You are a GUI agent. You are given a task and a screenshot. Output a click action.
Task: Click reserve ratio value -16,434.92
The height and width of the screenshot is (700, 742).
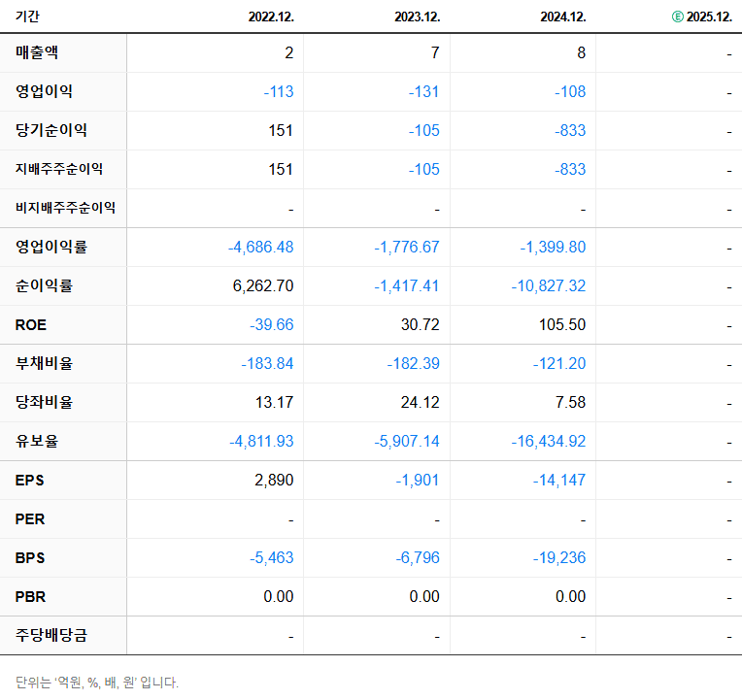click(549, 441)
